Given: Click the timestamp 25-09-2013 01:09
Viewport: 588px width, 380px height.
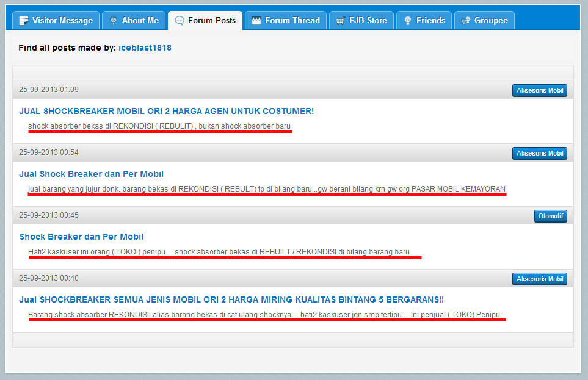Looking at the screenshot, I should (49, 90).
